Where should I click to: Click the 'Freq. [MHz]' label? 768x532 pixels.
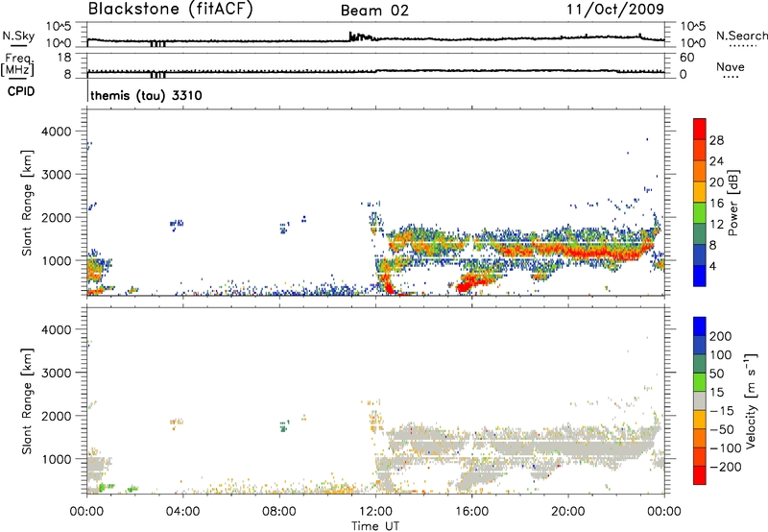click(17, 64)
